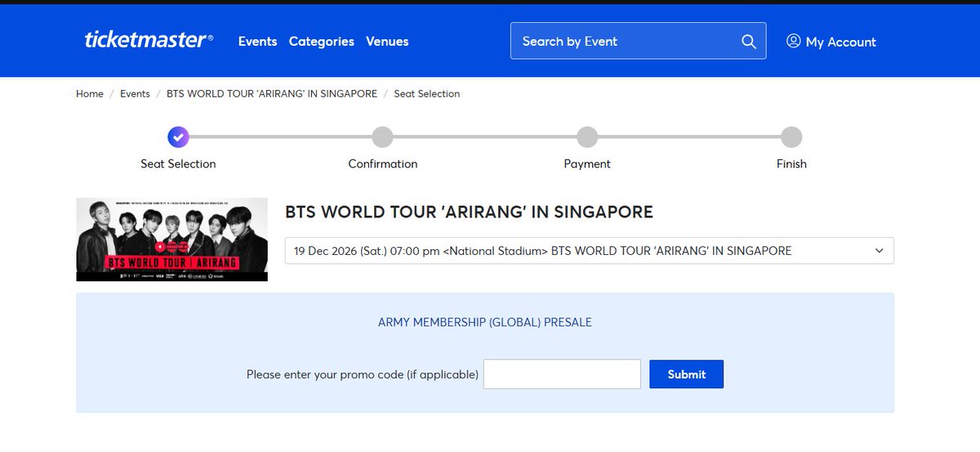The height and width of the screenshot is (452, 980).
Task: Click the search magnifier icon
Action: pos(749,42)
